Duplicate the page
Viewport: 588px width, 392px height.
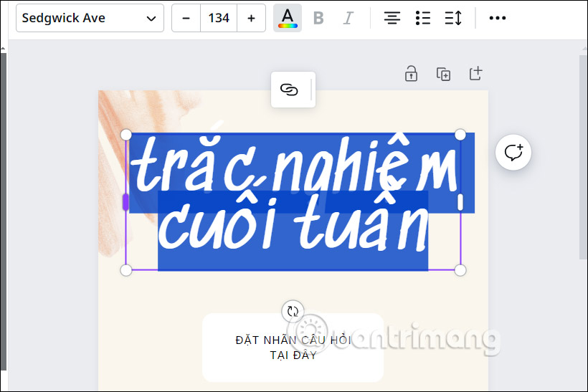pos(443,74)
